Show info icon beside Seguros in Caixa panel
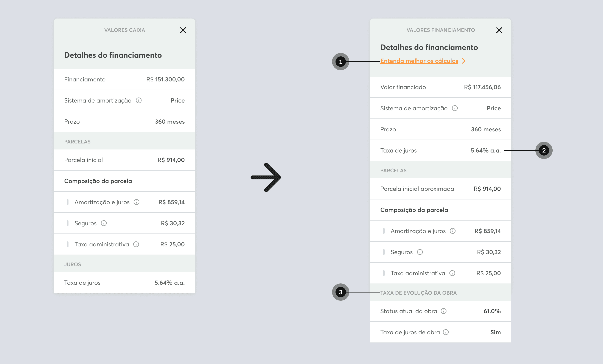The height and width of the screenshot is (364, 603). 104,223
